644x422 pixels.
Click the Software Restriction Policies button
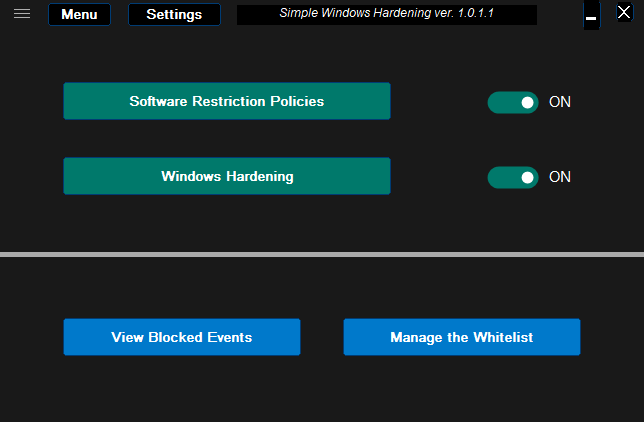click(227, 101)
